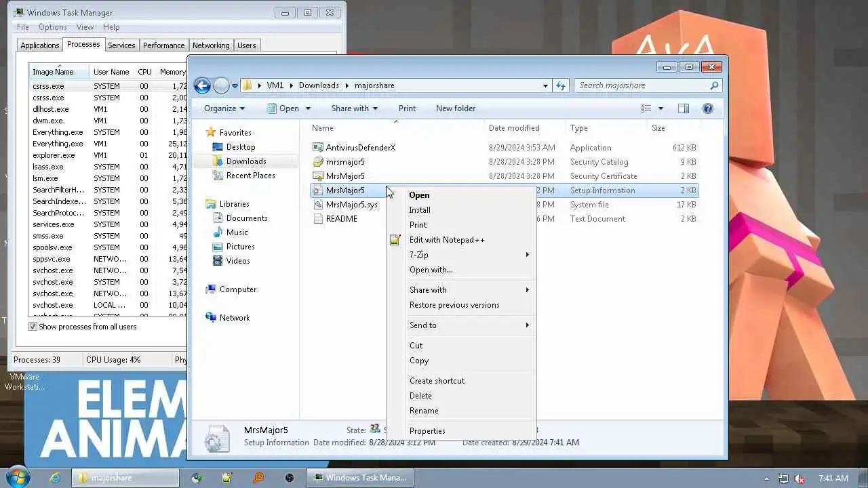Select the AntivirusDefenderX application icon
Screen dimensions: 868x488
[318, 148]
